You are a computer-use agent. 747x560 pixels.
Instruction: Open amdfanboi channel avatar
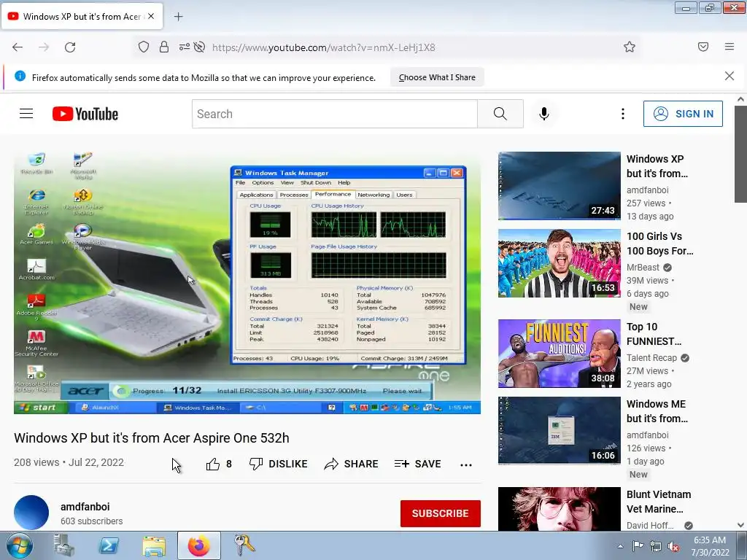point(31,513)
